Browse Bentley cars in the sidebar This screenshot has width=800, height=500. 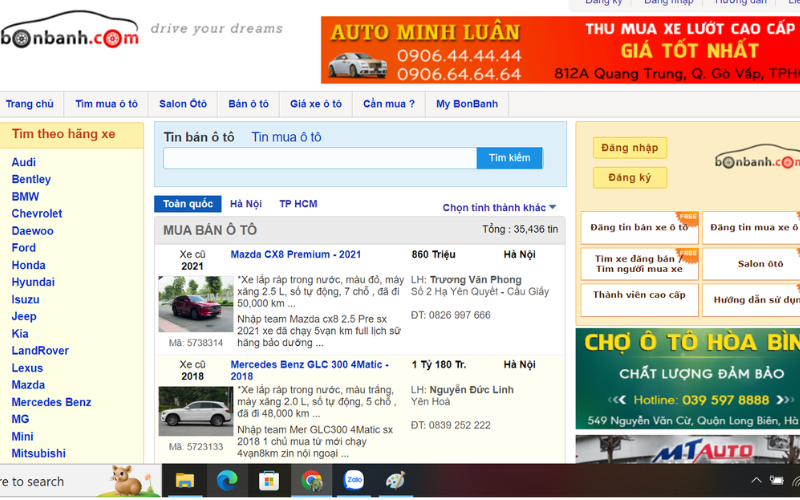click(31, 180)
